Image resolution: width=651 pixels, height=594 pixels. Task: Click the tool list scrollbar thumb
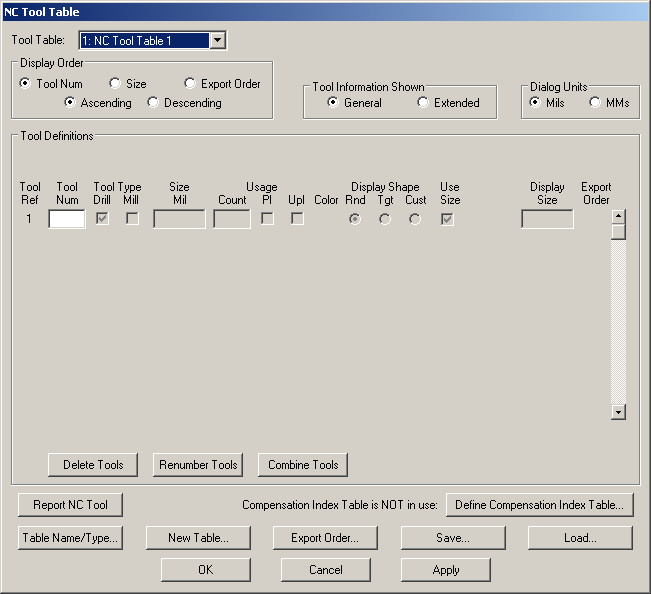coord(618,232)
